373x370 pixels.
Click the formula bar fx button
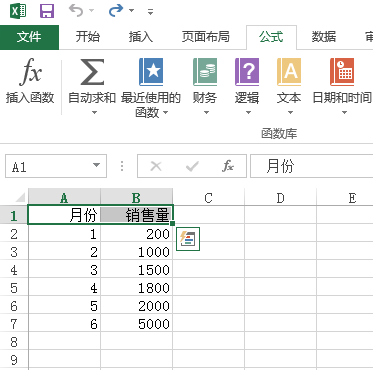coord(228,166)
